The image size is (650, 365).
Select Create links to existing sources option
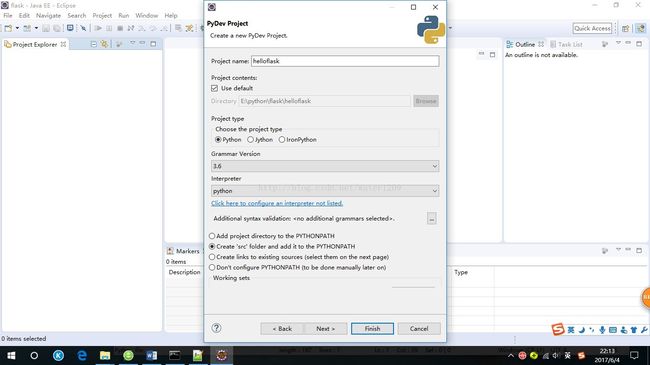point(212,257)
